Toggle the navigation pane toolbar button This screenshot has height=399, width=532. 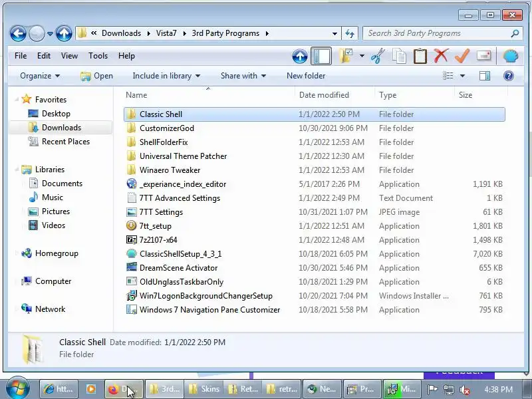click(x=321, y=56)
